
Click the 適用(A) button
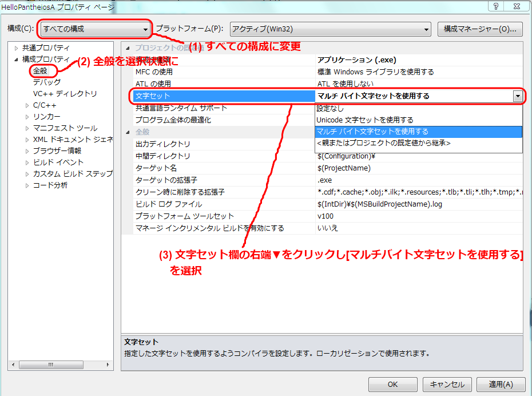pyautogui.click(x=500, y=384)
